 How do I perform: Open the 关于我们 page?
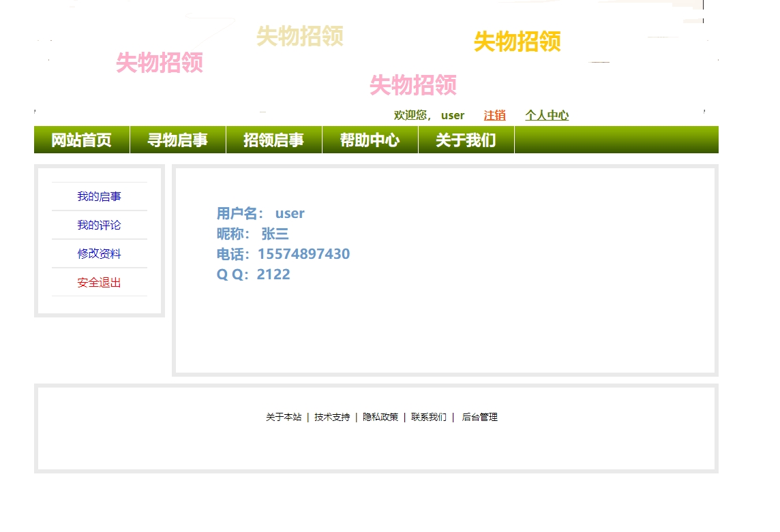[466, 139]
